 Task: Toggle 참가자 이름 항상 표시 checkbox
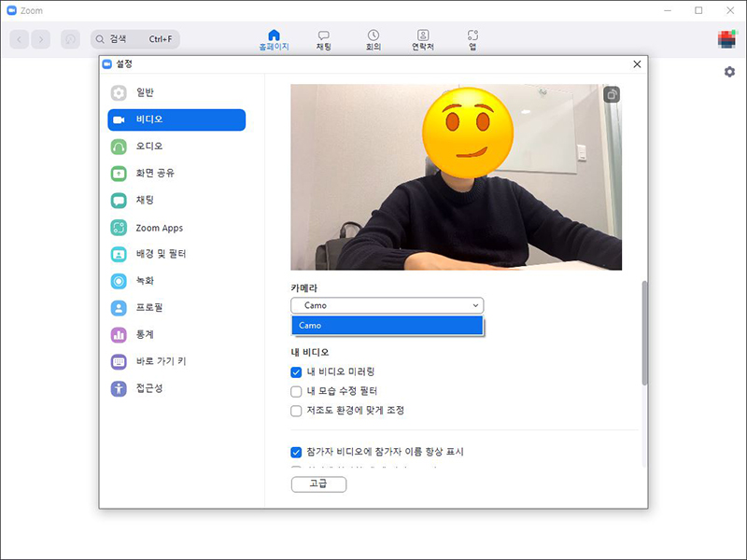click(x=296, y=452)
